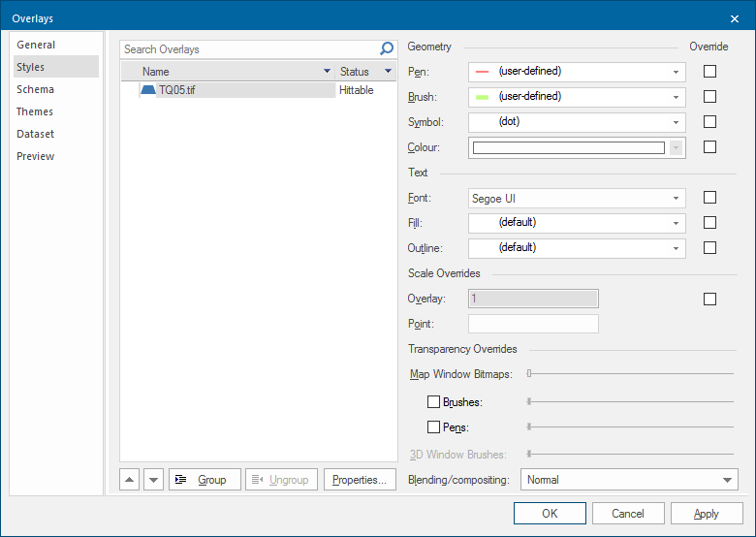
Task: Click into the Point scale input field
Action: [x=533, y=324]
